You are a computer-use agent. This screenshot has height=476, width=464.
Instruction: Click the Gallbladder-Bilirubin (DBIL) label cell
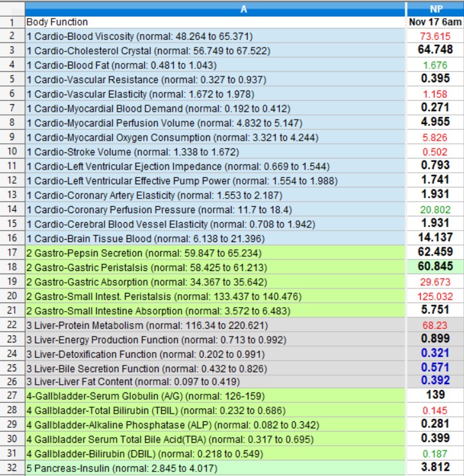[x=215, y=455]
